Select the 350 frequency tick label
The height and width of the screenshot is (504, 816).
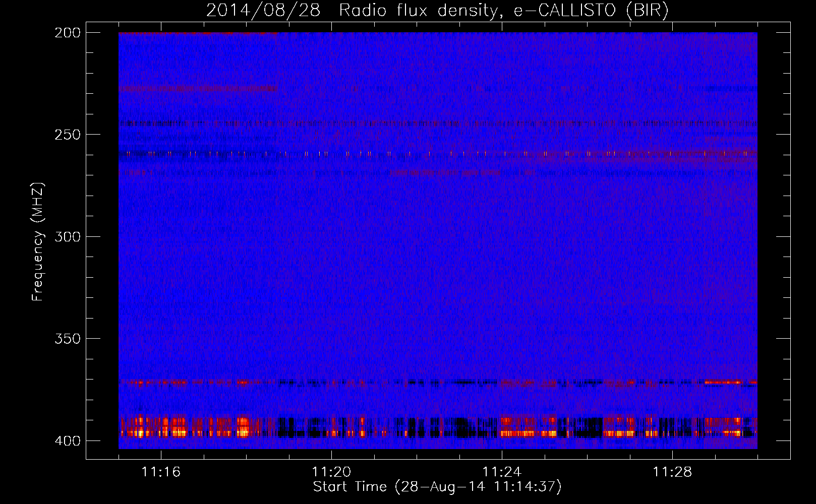(68, 339)
